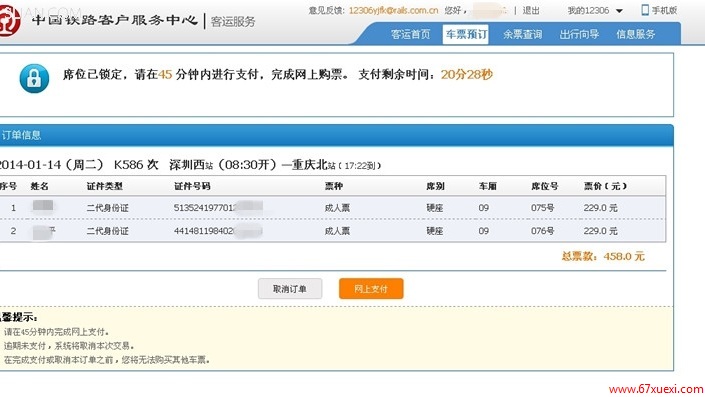The width and height of the screenshot is (705, 397).
Task: Click the 取消订单 button
Action: point(290,289)
